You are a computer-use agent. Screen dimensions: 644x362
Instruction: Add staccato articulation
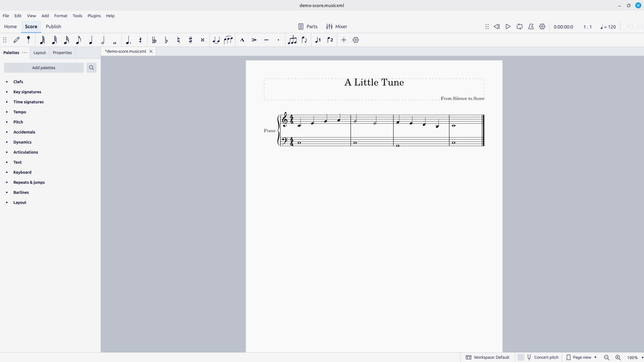click(x=278, y=40)
